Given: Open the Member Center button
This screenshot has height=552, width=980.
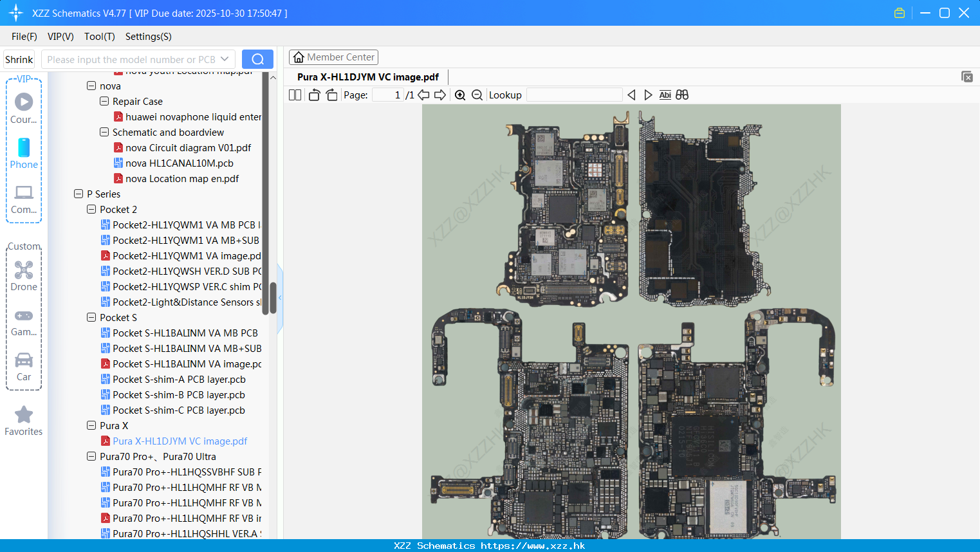Looking at the screenshot, I should coord(333,57).
